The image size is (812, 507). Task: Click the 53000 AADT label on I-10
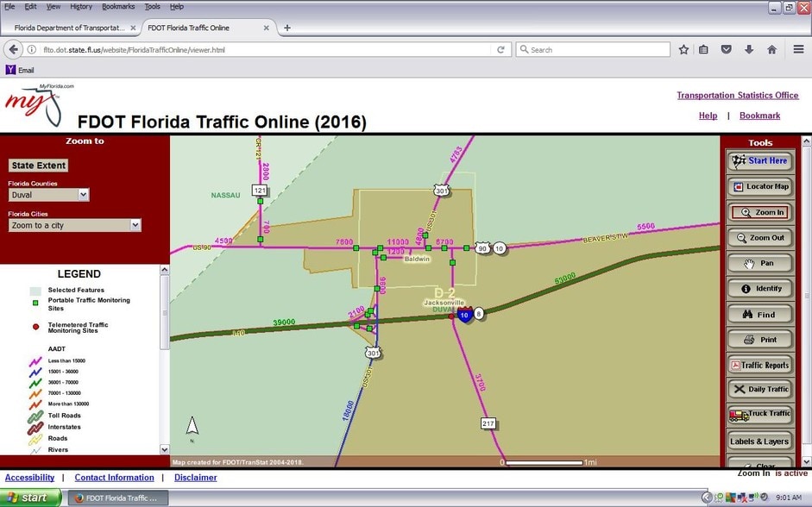(x=565, y=279)
